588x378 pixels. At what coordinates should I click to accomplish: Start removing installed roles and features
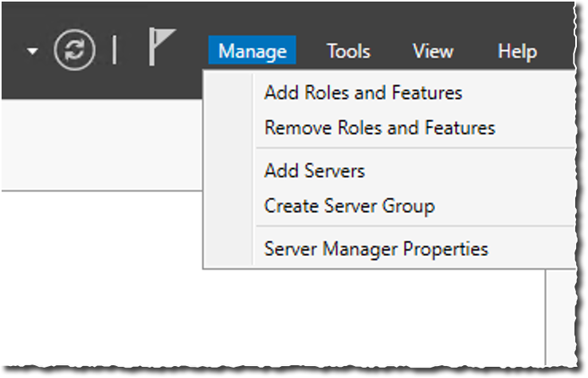point(379,128)
